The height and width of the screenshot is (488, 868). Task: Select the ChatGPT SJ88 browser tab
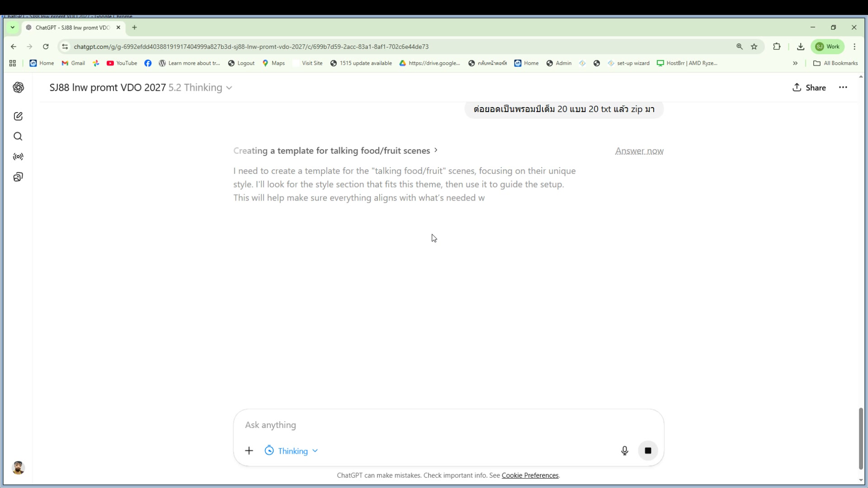(x=72, y=28)
